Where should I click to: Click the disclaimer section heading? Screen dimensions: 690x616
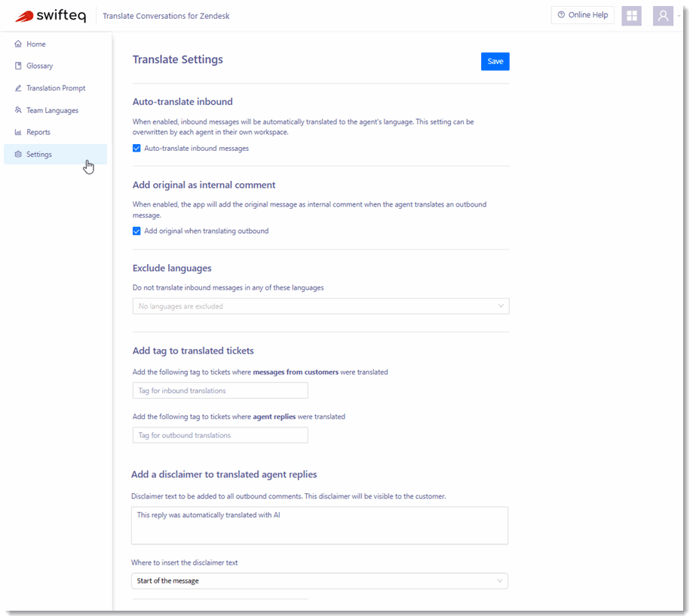224,474
